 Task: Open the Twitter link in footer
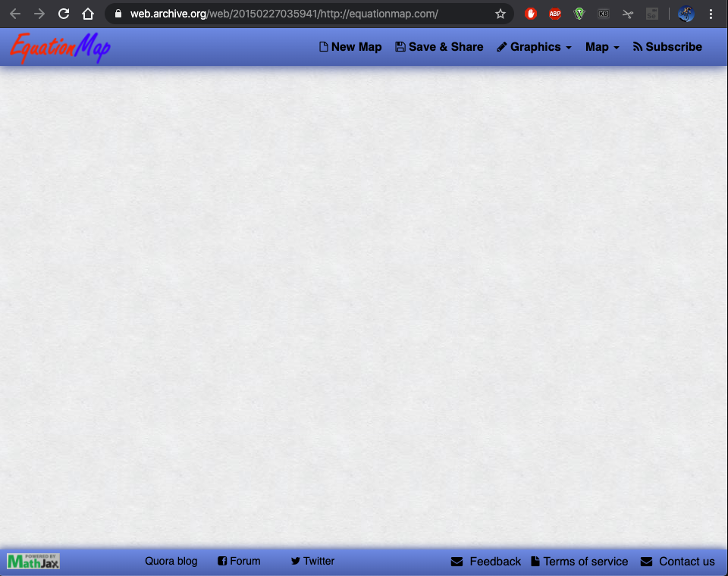312,562
